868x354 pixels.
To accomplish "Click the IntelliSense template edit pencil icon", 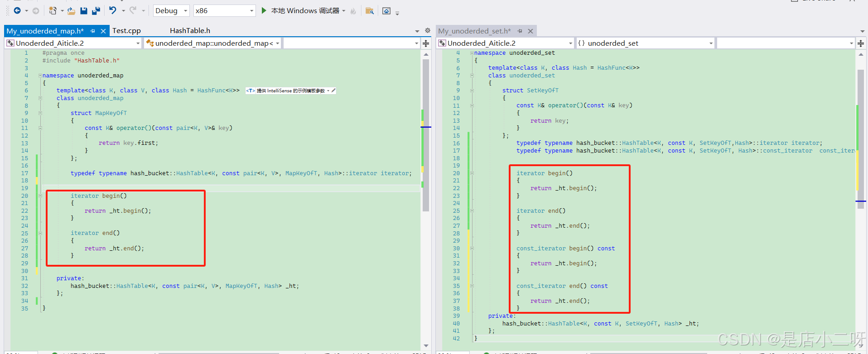I will point(333,91).
